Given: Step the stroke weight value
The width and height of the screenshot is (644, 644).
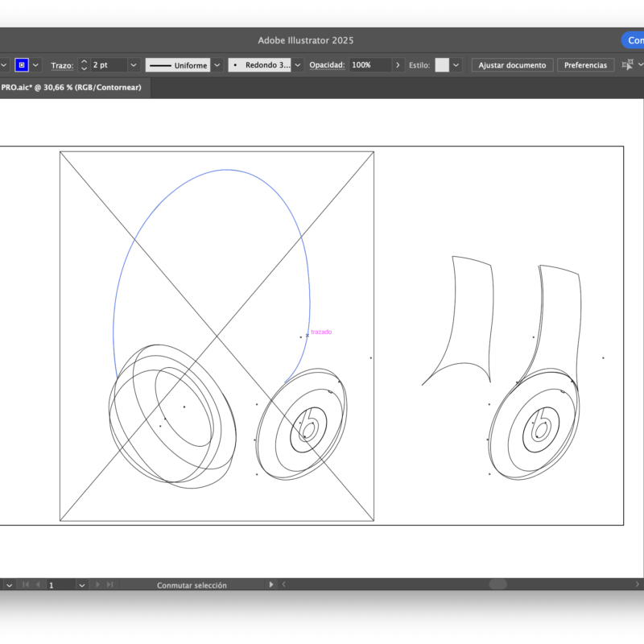Looking at the screenshot, I should [84, 65].
